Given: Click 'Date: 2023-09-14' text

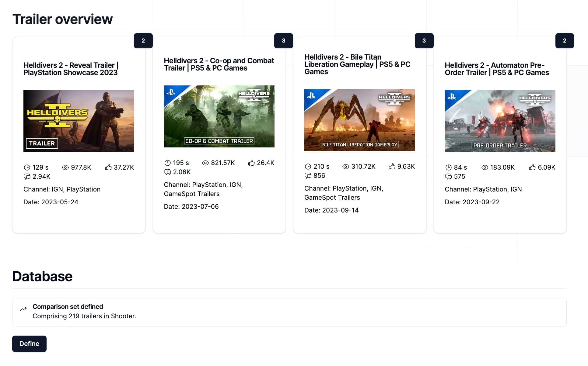Looking at the screenshot, I should coord(331,210).
